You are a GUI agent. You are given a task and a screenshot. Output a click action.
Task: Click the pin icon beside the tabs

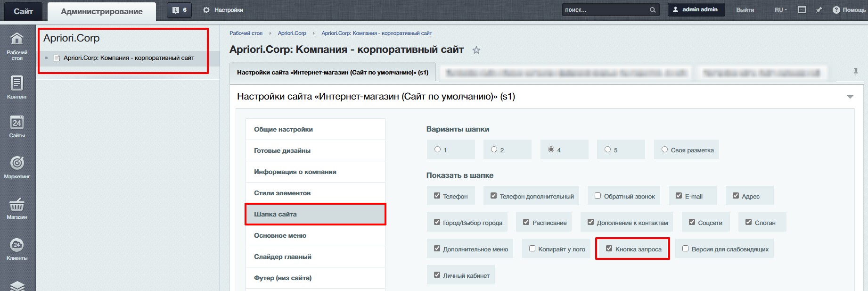tap(855, 72)
